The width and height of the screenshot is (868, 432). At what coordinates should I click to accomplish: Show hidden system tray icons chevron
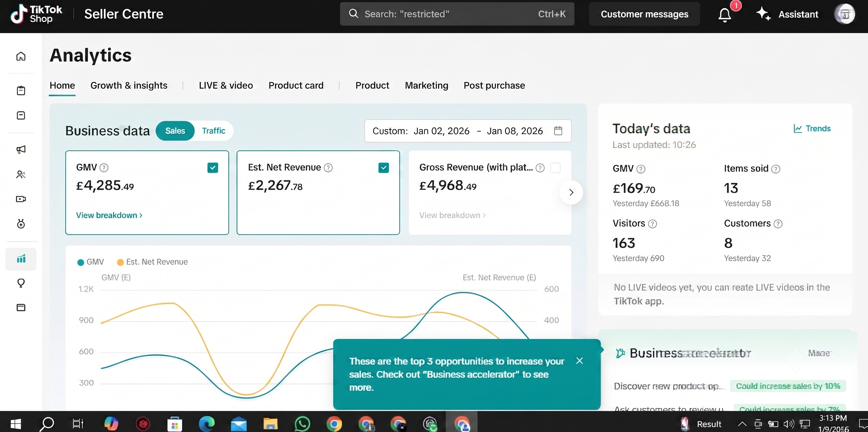pyautogui.click(x=742, y=424)
